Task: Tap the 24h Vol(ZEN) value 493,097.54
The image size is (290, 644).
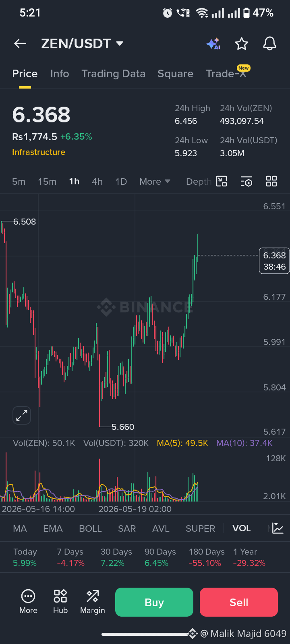Action: click(242, 121)
